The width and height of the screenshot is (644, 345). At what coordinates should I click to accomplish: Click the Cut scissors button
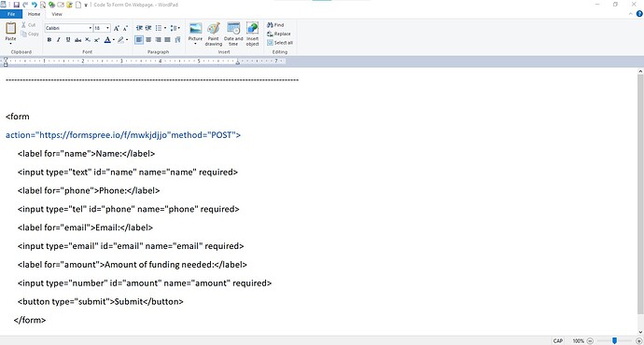pos(29,25)
